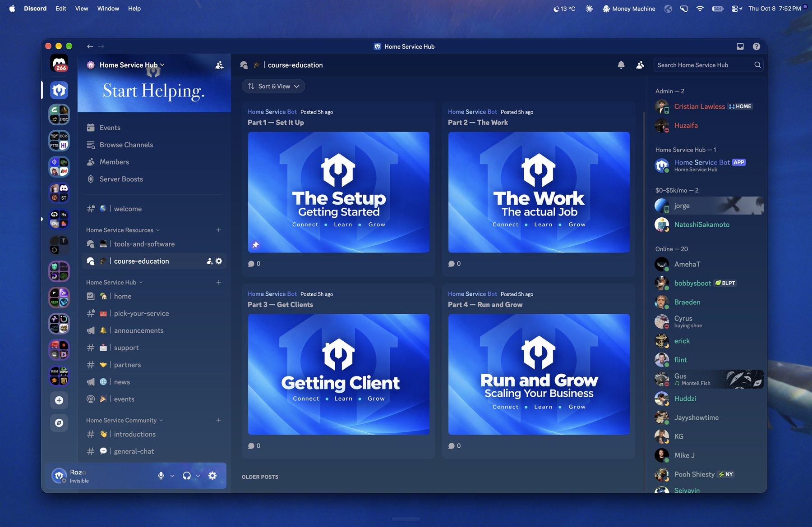Open Discover servers compass icon
The width and height of the screenshot is (812, 527).
pyautogui.click(x=59, y=423)
